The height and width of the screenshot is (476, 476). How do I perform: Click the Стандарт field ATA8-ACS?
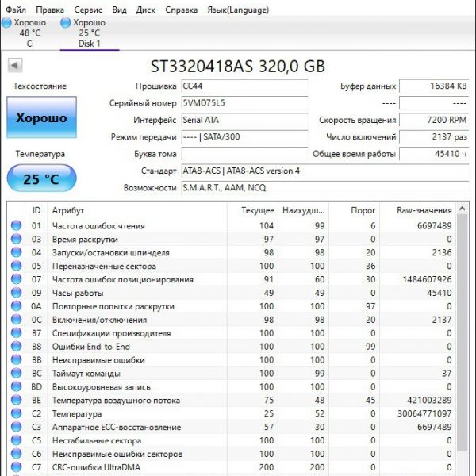click(325, 171)
